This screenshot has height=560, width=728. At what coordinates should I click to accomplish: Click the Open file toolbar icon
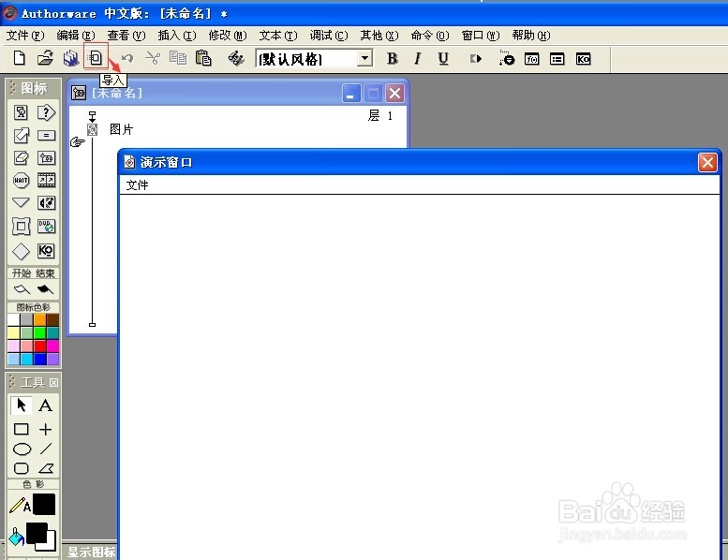coord(45,58)
